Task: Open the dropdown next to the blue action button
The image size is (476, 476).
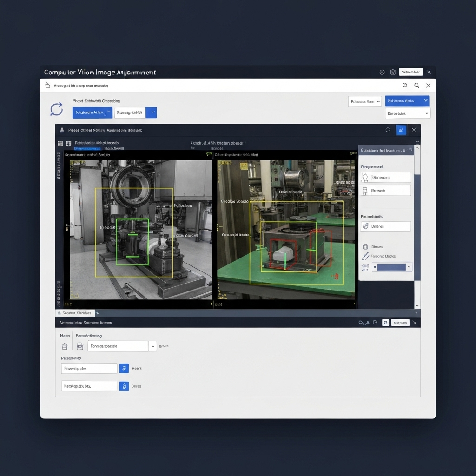Action: (x=152, y=112)
